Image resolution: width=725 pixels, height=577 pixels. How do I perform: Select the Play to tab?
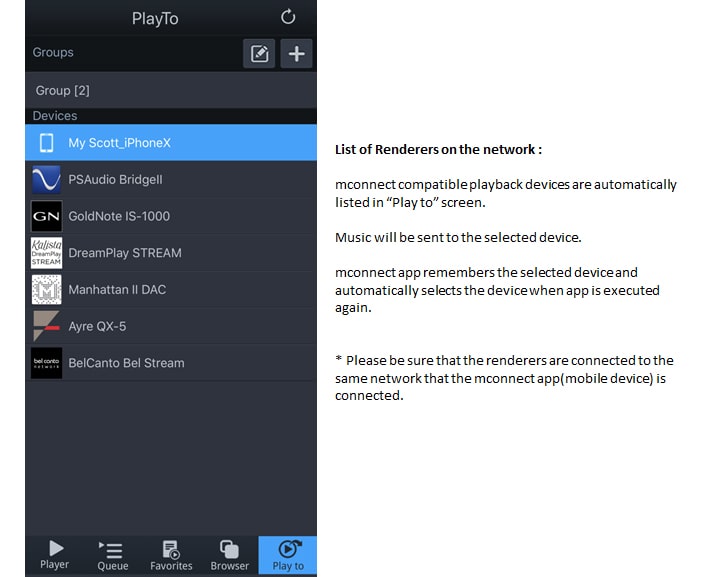point(288,555)
